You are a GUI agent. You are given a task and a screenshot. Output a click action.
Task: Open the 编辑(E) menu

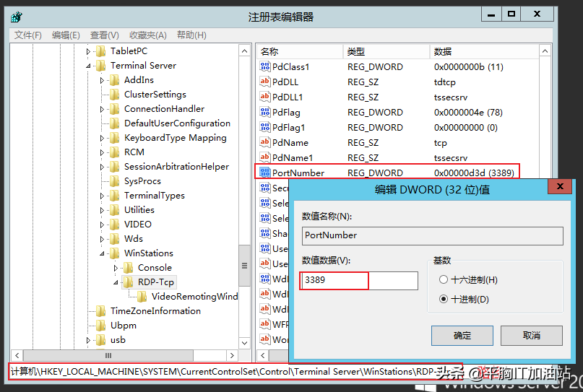pyautogui.click(x=66, y=35)
